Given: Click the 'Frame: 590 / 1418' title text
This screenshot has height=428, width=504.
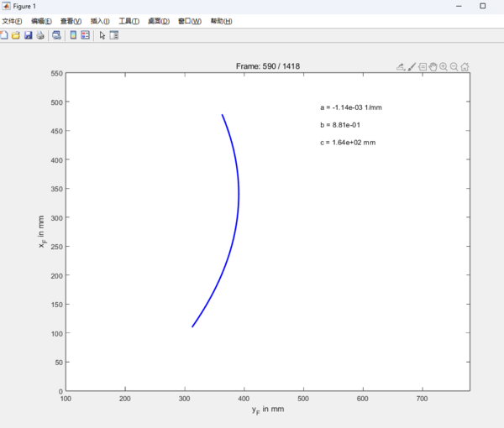Looking at the screenshot, I should [x=267, y=66].
